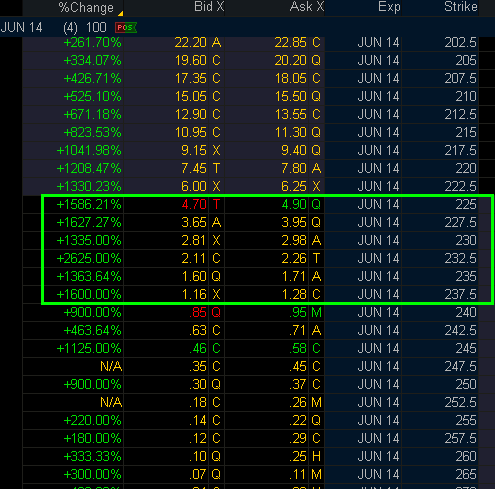Click the green 4.90 ask price

click(294, 204)
